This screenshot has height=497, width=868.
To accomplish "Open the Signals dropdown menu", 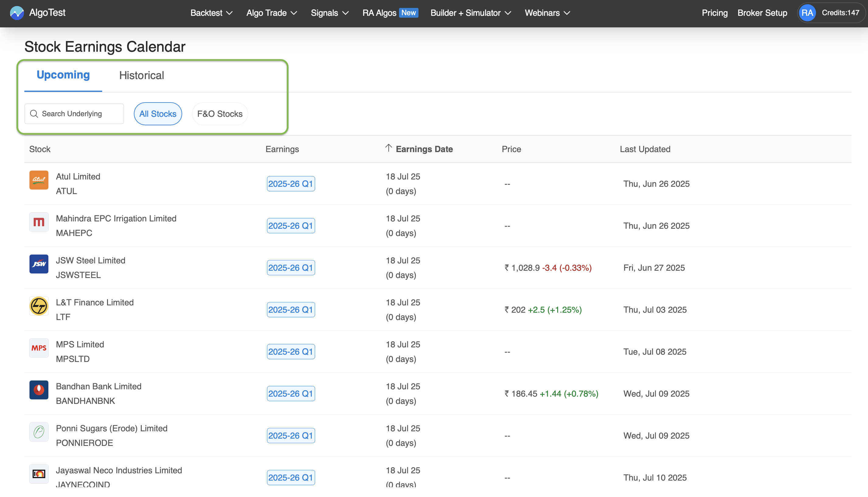I will click(x=330, y=13).
